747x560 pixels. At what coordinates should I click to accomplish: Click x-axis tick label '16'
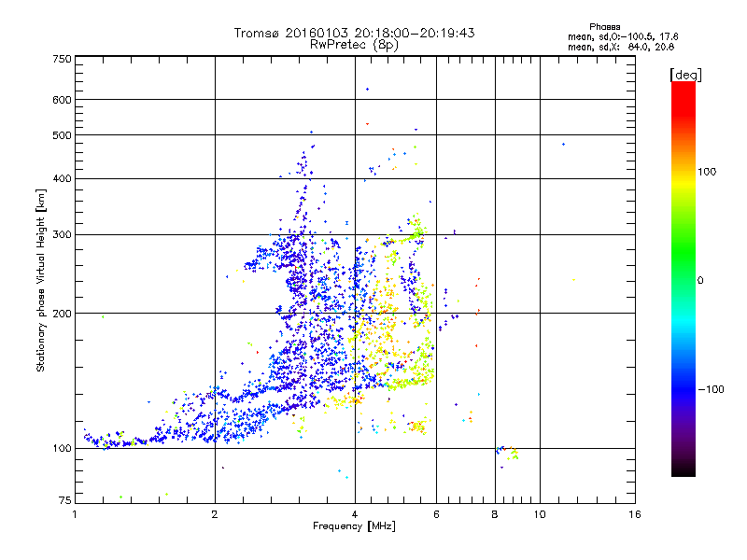[x=635, y=514]
